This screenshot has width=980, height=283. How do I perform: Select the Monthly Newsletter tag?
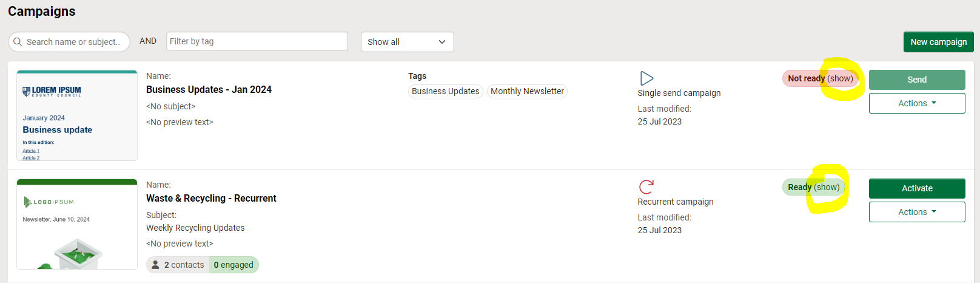pyautogui.click(x=527, y=91)
